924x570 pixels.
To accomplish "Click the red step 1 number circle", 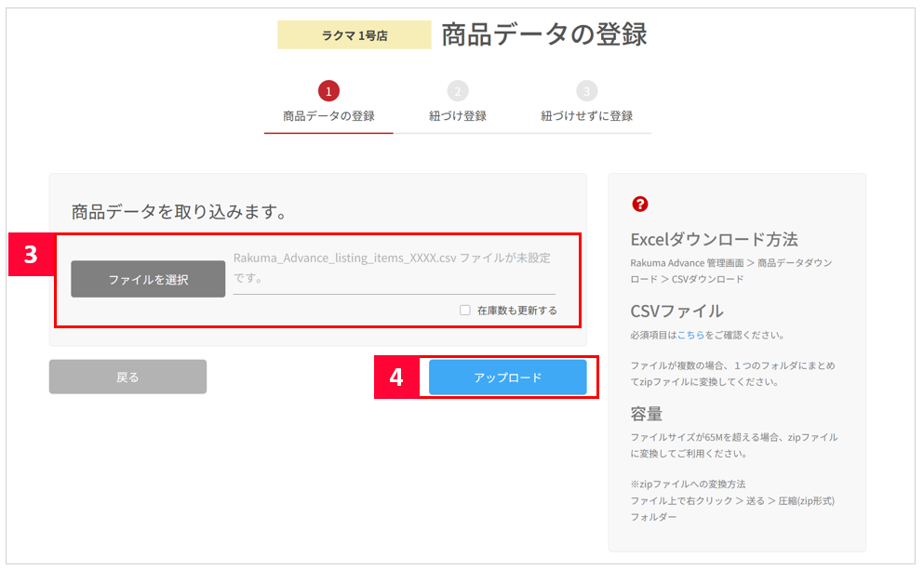I will coord(328,90).
